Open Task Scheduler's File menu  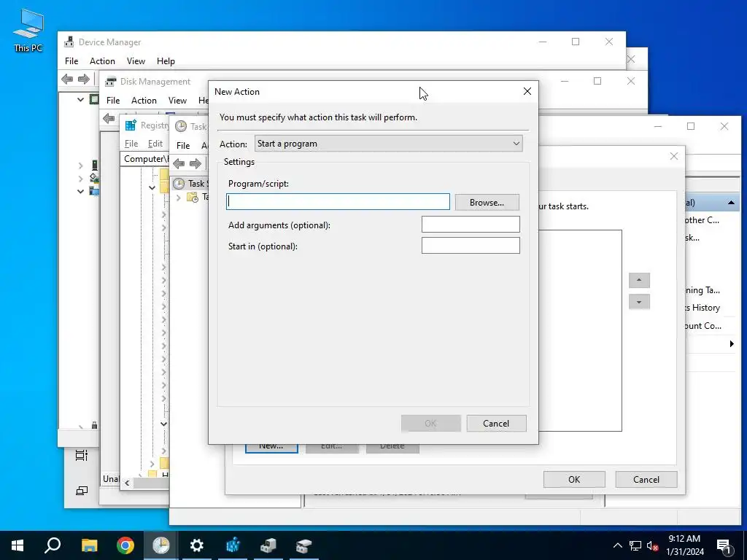(x=183, y=145)
